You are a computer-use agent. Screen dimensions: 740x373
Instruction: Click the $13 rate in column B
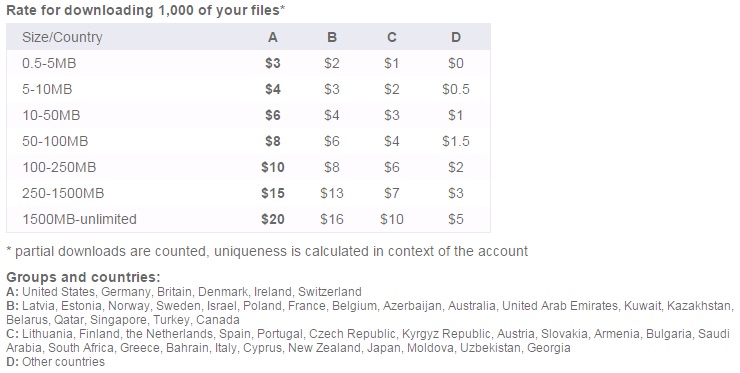click(x=332, y=193)
